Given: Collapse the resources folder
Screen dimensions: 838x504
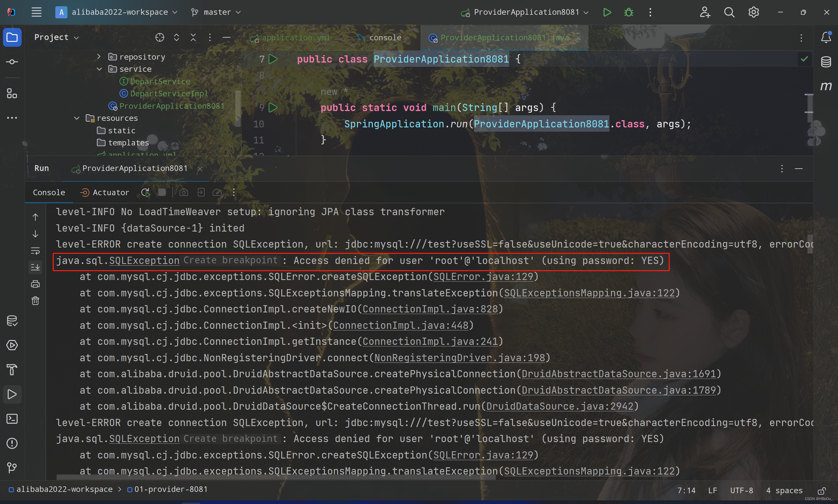Looking at the screenshot, I should [x=77, y=118].
